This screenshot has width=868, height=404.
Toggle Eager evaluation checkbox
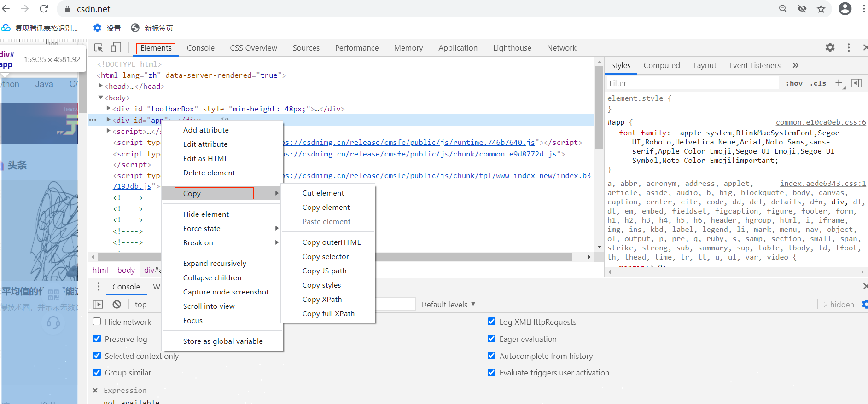pyautogui.click(x=492, y=339)
